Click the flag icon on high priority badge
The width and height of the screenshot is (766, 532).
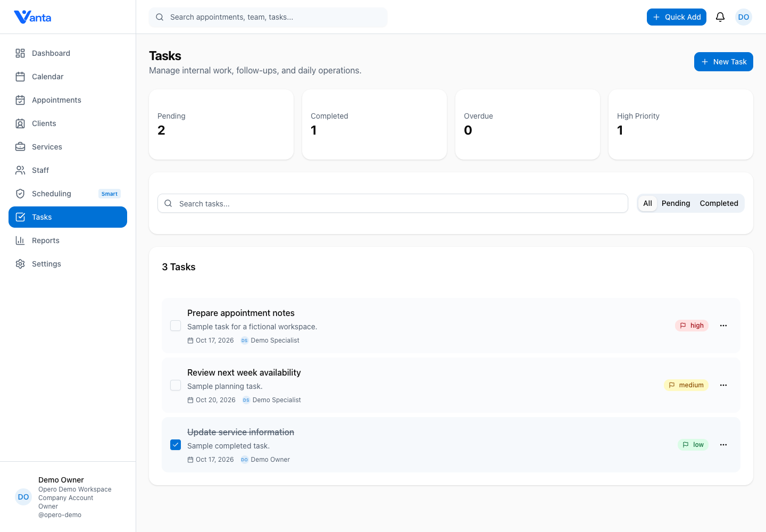click(x=683, y=326)
